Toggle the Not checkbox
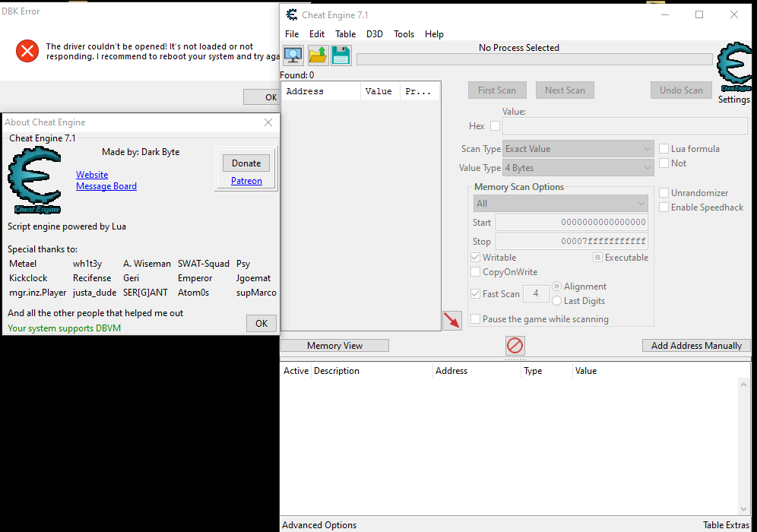This screenshot has height=532, width=757. [664, 163]
